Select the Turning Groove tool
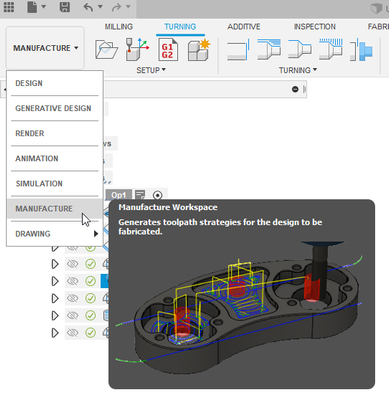 331,50
